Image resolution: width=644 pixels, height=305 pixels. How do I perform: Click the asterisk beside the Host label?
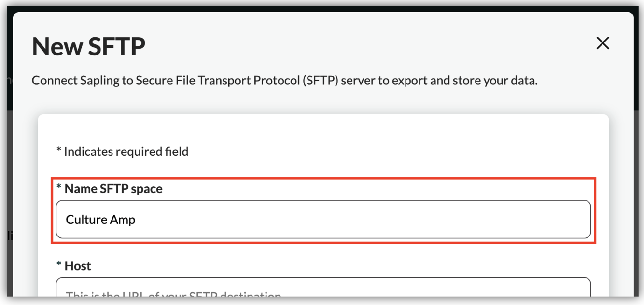[59, 265]
